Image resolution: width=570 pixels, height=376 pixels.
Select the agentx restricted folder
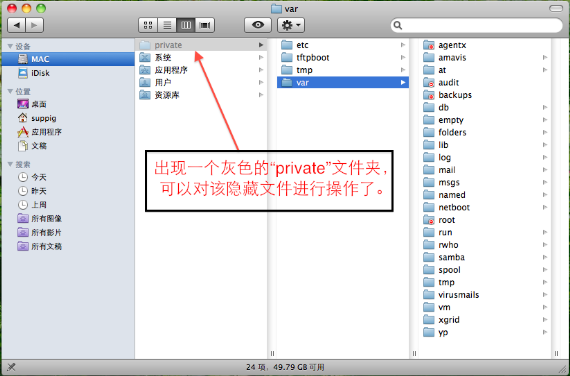click(485, 45)
